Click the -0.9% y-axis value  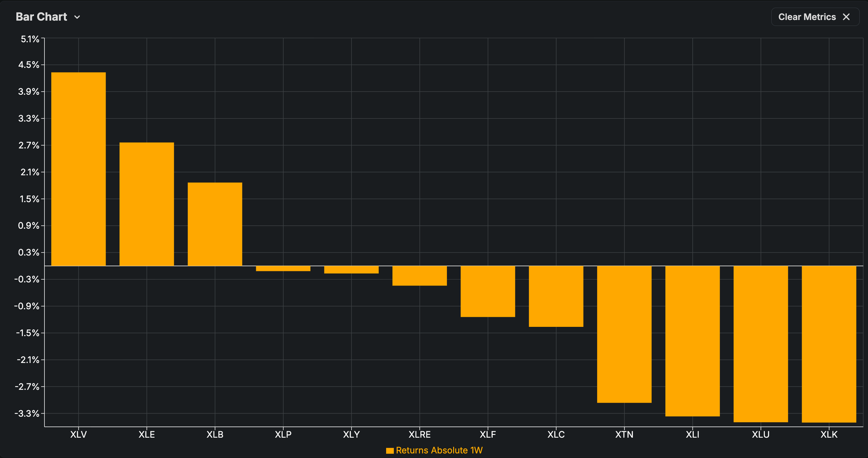tap(27, 306)
